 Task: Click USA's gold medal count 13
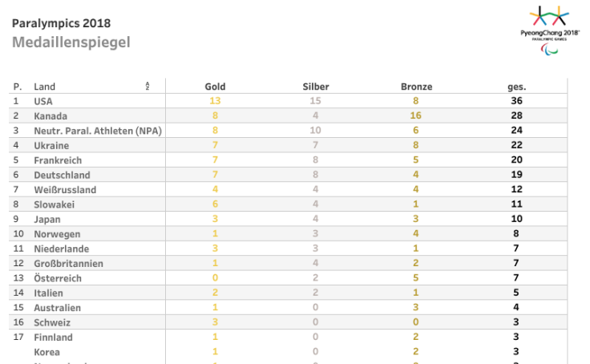(215, 101)
